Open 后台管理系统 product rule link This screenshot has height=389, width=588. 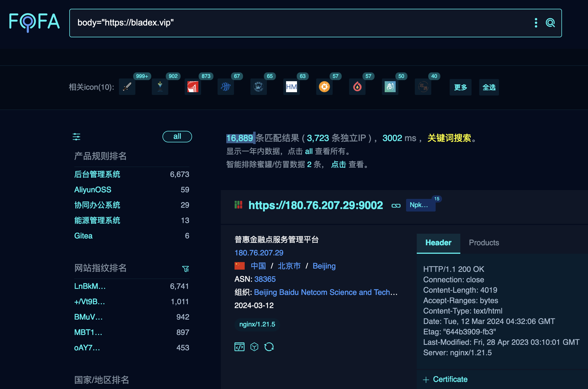click(97, 174)
